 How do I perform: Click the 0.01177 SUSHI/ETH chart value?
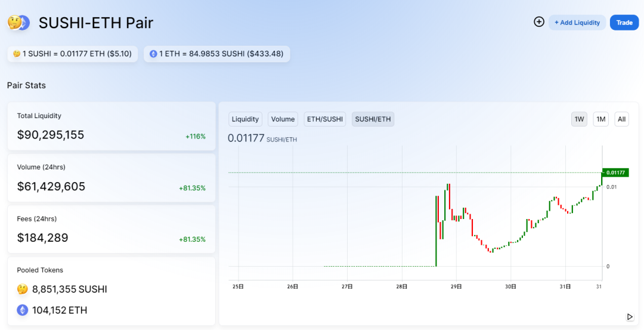[x=262, y=138]
